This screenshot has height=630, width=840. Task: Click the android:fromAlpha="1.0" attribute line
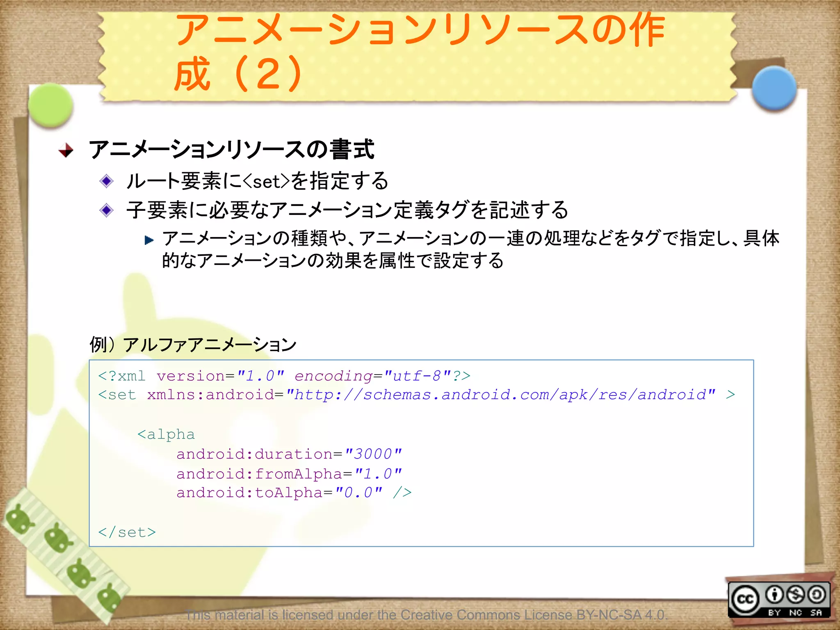click(289, 474)
